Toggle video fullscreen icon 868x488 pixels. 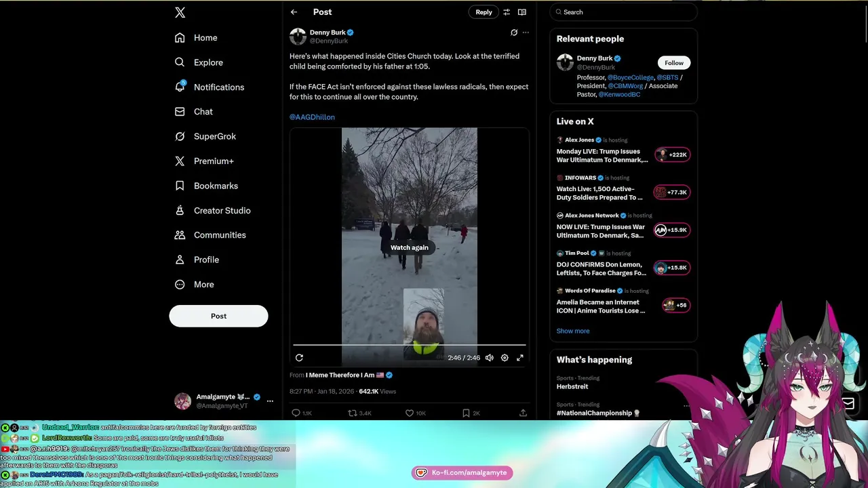click(520, 358)
